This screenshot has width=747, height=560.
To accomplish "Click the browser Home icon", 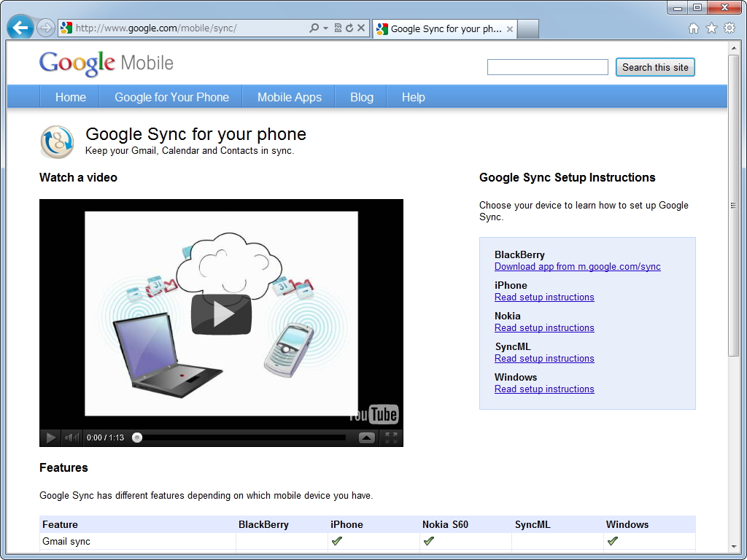I will [x=693, y=26].
